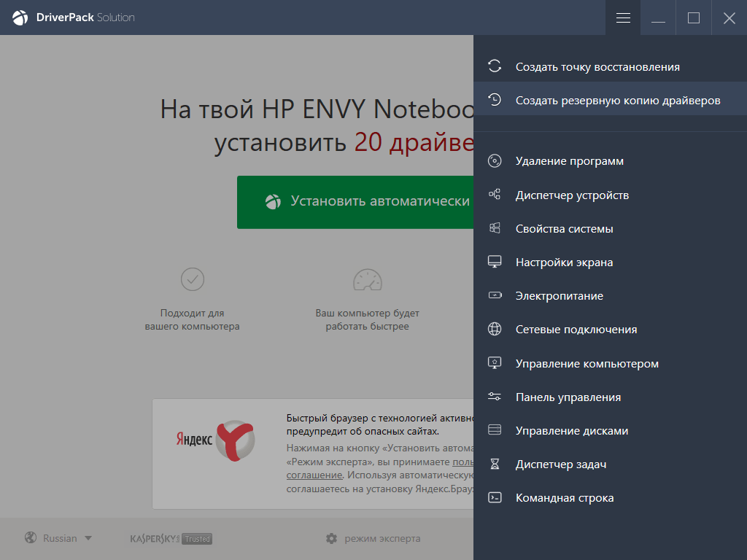The width and height of the screenshot is (747, 560).
Task: Click the Подходит для вашего компьютера text
Action: tap(193, 319)
